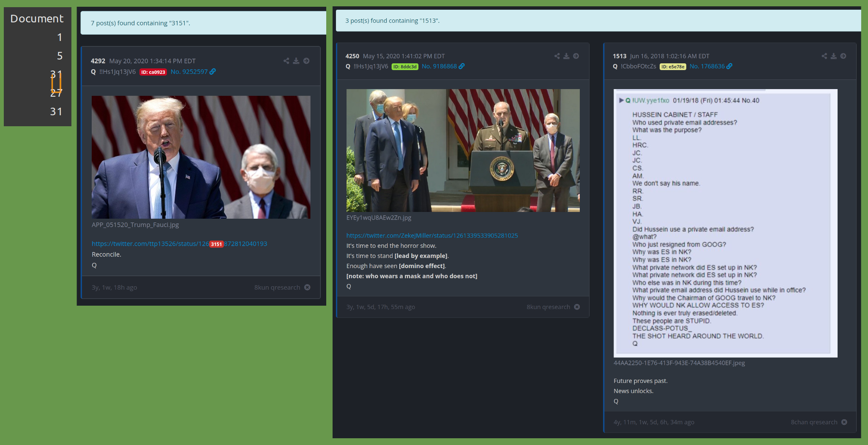Select value 5 in the Document list
The height and width of the screenshot is (445, 868).
click(60, 56)
